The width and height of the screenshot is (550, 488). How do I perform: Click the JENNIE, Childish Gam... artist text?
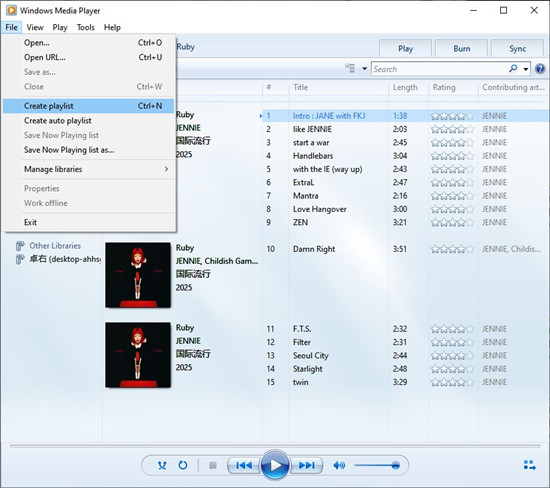[217, 261]
